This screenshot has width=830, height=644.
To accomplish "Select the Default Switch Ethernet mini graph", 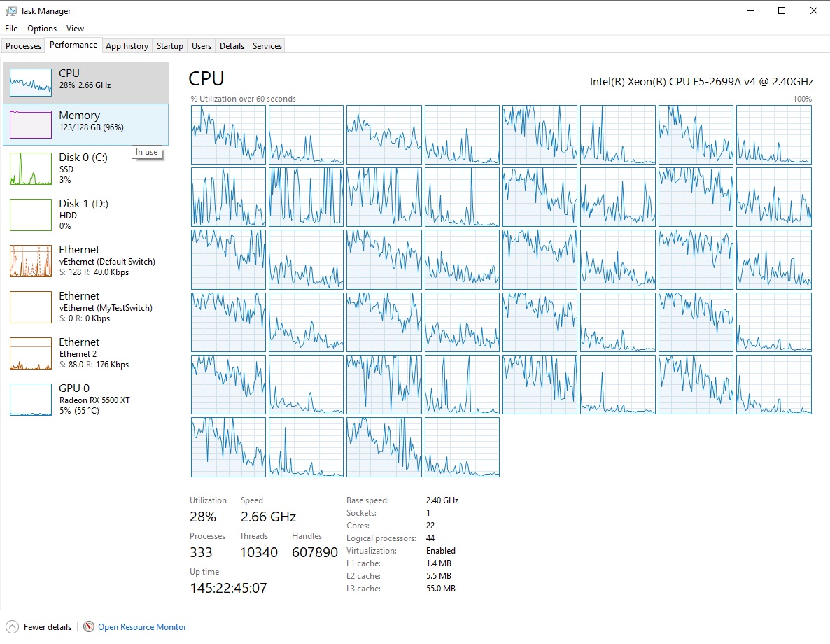I will [31, 260].
